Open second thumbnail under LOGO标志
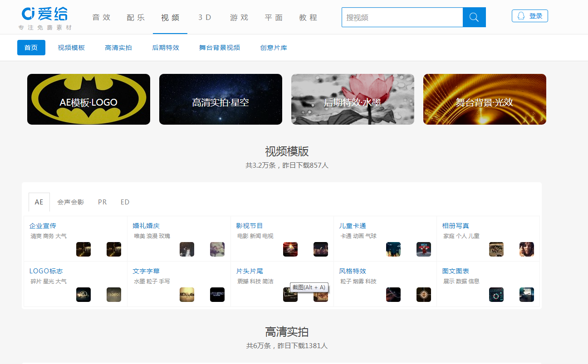Viewport: 588px width, 364px height. click(x=114, y=295)
